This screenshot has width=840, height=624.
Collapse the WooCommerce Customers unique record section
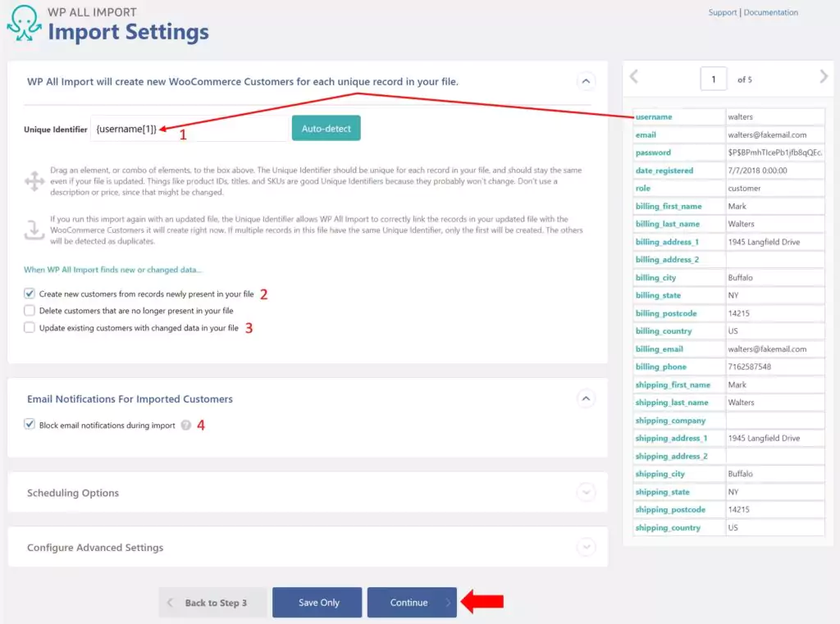click(x=586, y=81)
